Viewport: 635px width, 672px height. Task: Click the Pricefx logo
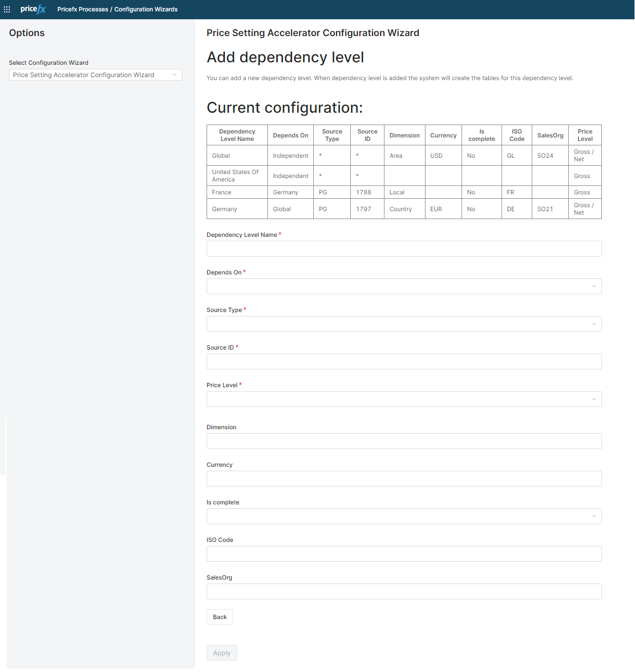click(33, 9)
